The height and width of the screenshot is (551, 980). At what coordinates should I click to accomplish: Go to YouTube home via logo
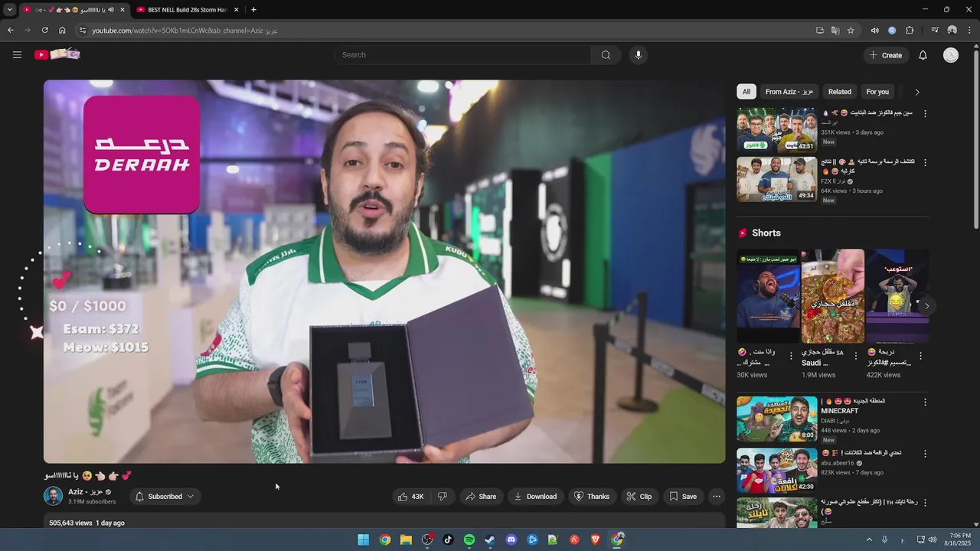point(57,54)
